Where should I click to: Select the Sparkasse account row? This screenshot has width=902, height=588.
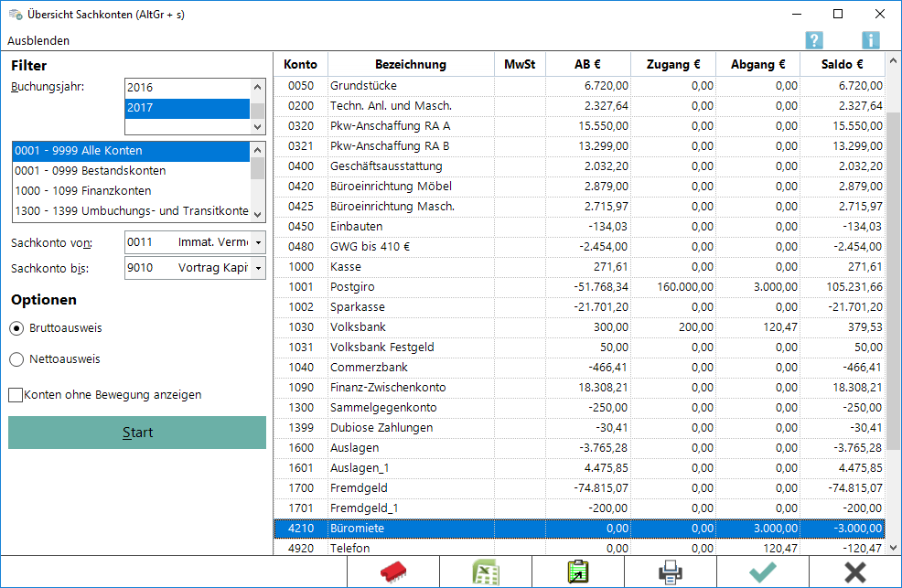coord(579,307)
